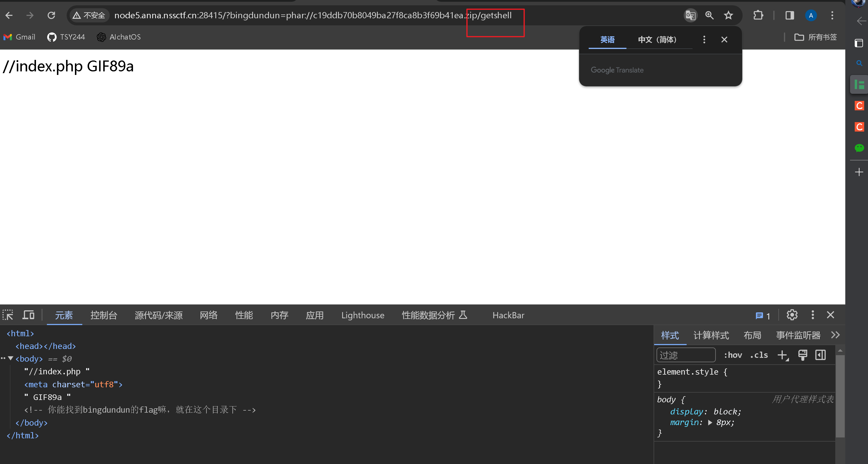Screen dimensions: 868x464
Task: Open the 所有书签 bookmarks folder
Action: tap(816, 37)
